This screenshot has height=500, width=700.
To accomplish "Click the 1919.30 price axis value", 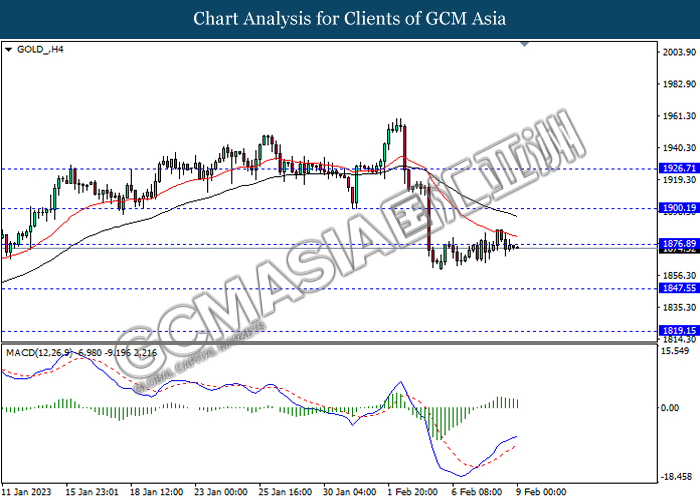I will pos(679,179).
